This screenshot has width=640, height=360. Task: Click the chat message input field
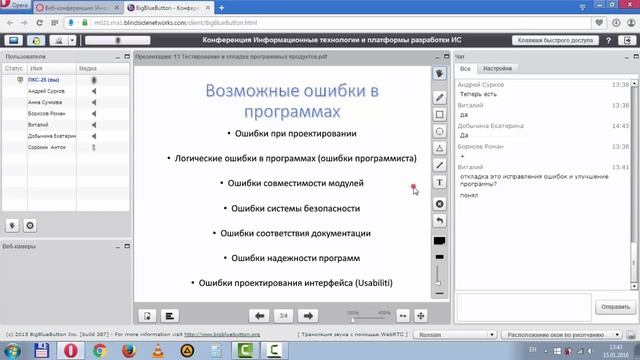point(524,307)
